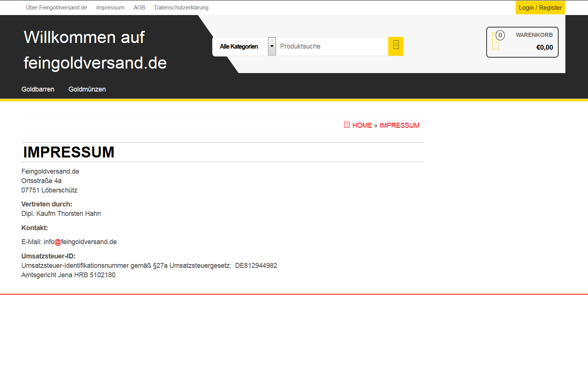Click Dipl. Kaufm Thorsten Hahn text
Image resolution: width=588 pixels, height=388 pixels.
click(x=61, y=214)
